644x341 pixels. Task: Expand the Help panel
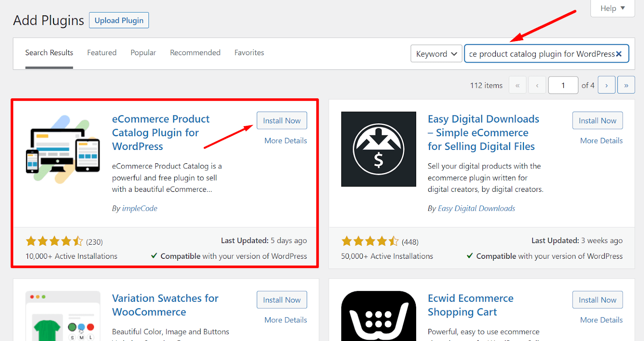point(612,8)
